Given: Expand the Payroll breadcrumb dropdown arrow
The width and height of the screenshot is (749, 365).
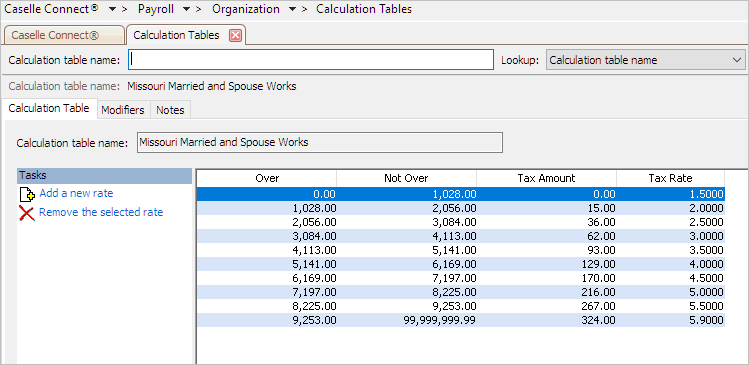Looking at the screenshot, I should (187, 10).
